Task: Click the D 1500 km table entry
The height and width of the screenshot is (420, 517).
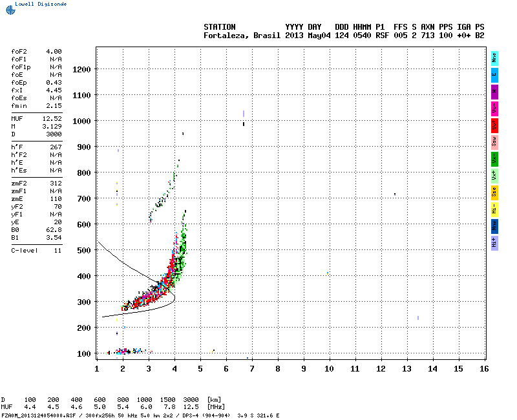Action: coord(167,400)
